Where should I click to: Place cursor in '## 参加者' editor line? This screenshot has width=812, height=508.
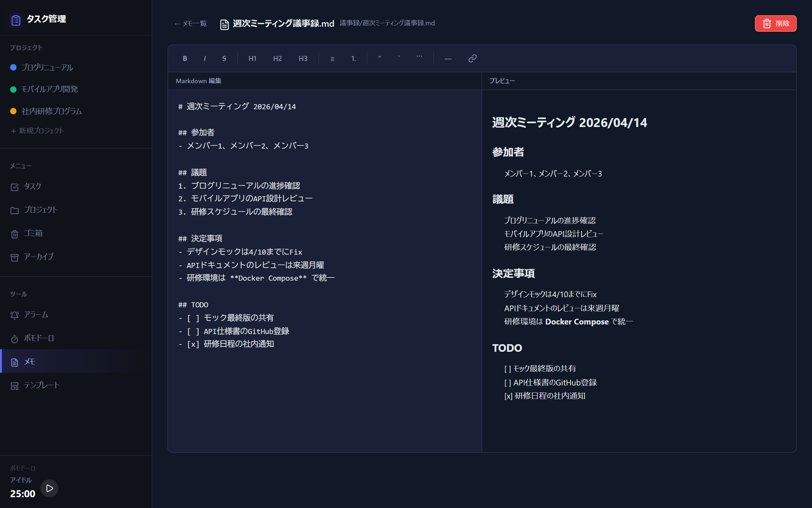(x=196, y=132)
